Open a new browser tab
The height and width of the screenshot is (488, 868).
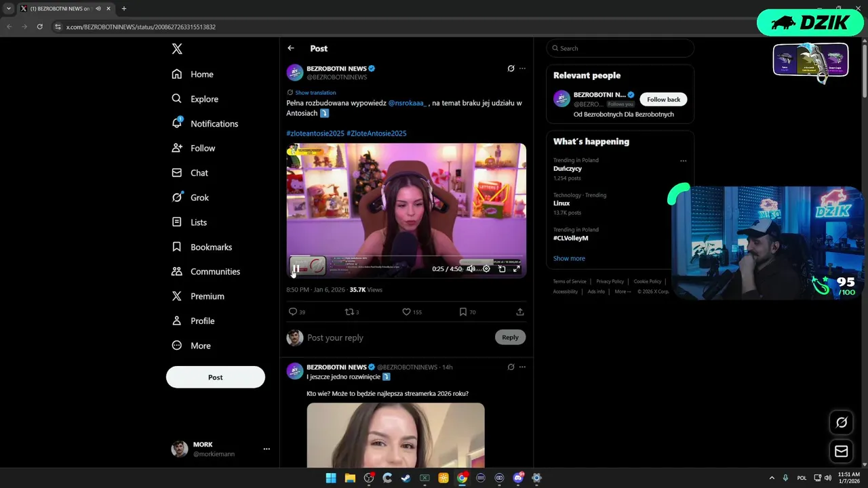click(123, 9)
